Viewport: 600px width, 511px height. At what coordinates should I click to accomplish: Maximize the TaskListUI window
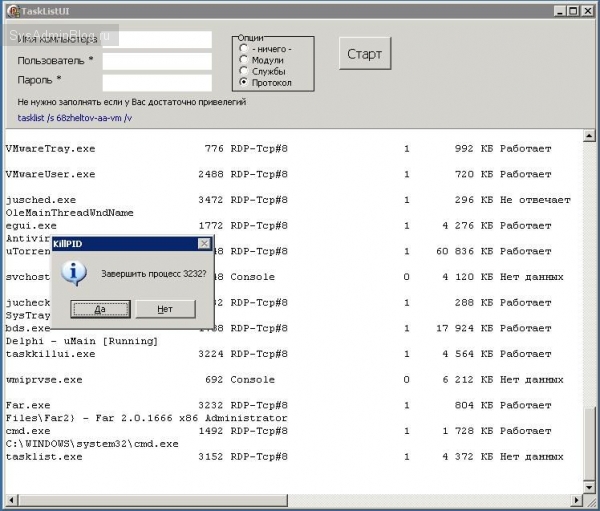573,11
